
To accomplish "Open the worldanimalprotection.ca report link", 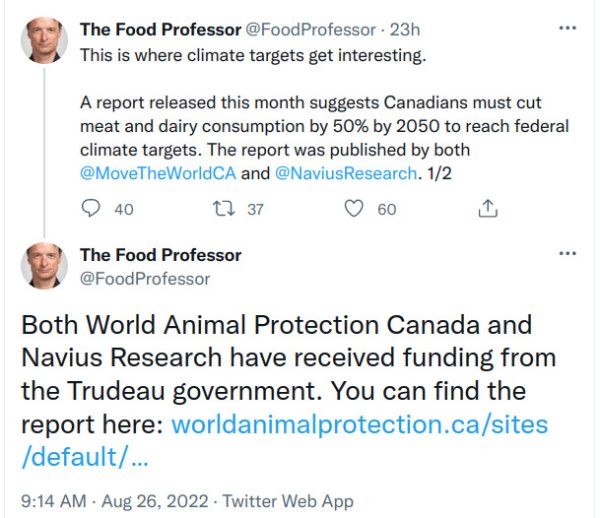I will 360,424.
